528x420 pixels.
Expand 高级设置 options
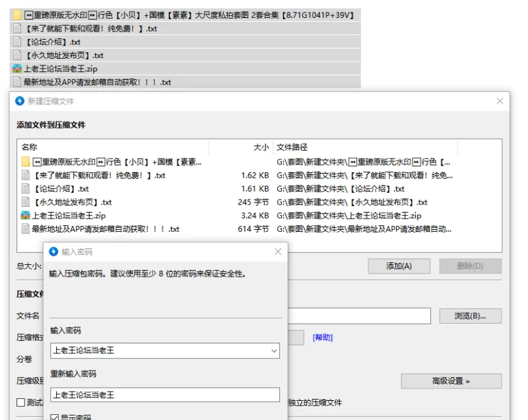[x=451, y=381]
